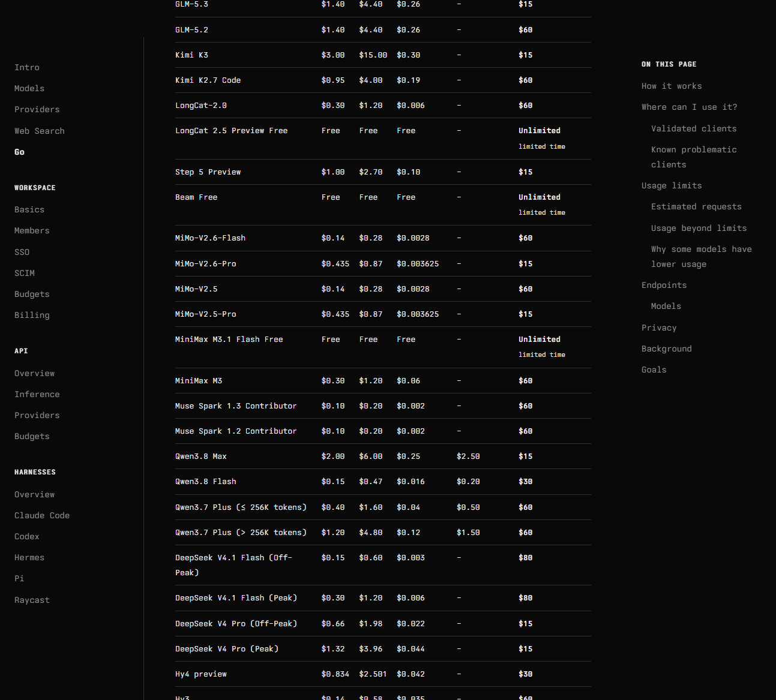Go to Models in the top sidebar
776x700 pixels.
pos(29,88)
